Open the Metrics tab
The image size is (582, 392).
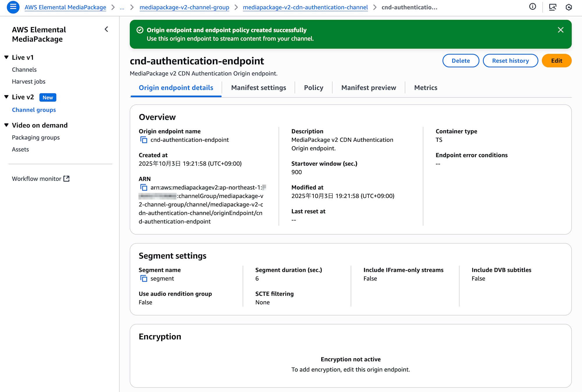[x=425, y=88]
